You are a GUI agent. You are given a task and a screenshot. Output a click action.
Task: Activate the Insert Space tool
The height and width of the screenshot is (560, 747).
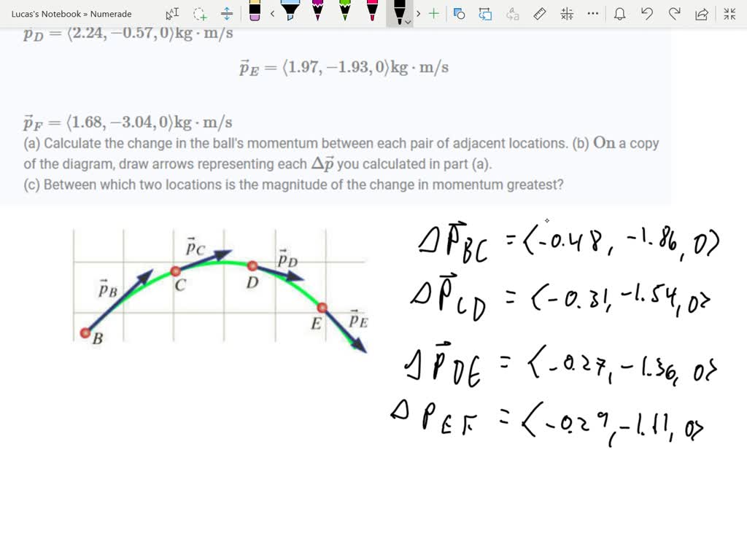[227, 12]
